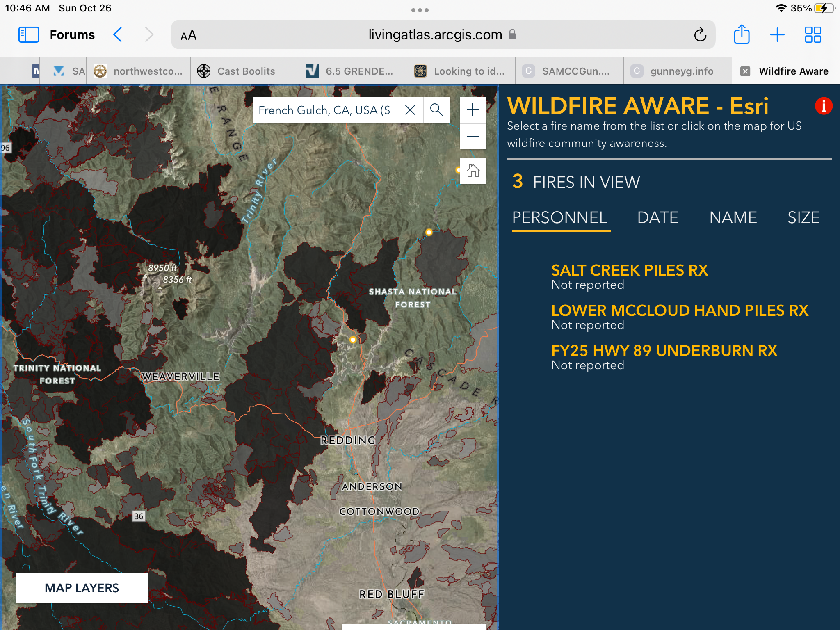Click the map search magnifier icon

436,110
